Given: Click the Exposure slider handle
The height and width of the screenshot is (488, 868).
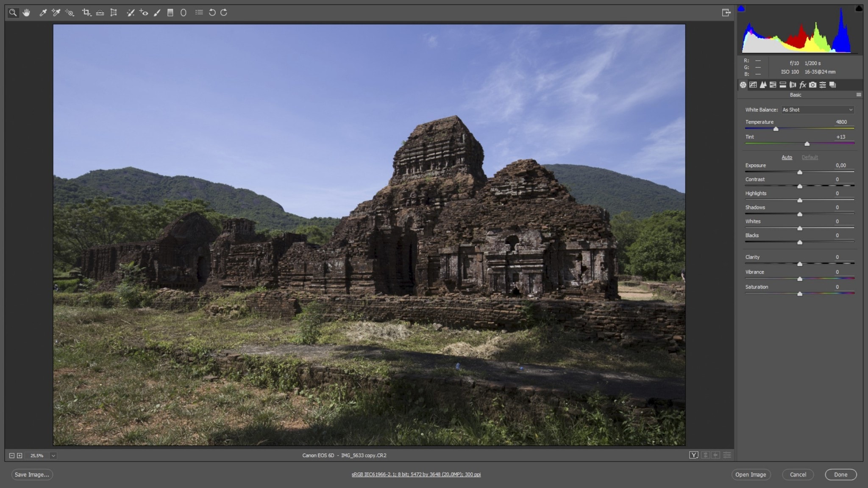Looking at the screenshot, I should tap(800, 172).
